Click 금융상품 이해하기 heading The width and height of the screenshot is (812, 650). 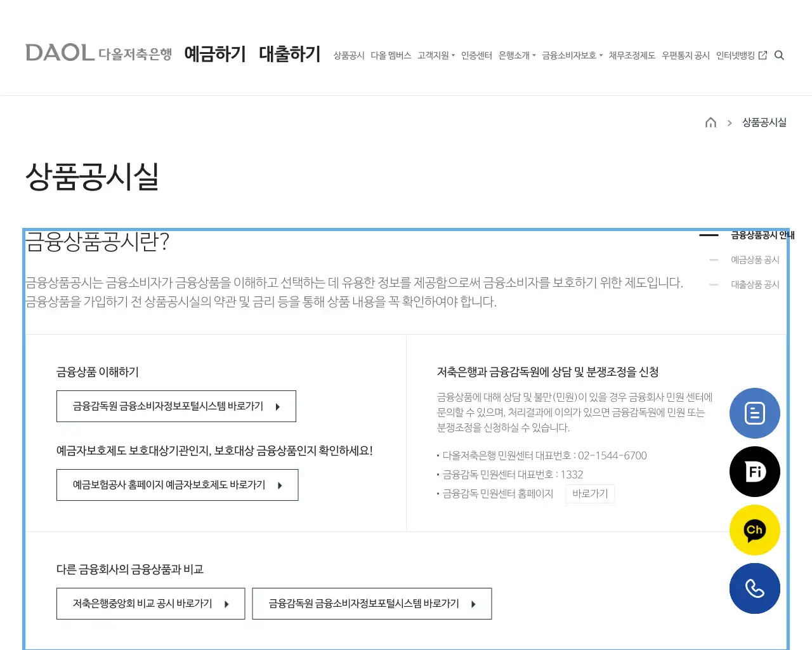click(98, 372)
